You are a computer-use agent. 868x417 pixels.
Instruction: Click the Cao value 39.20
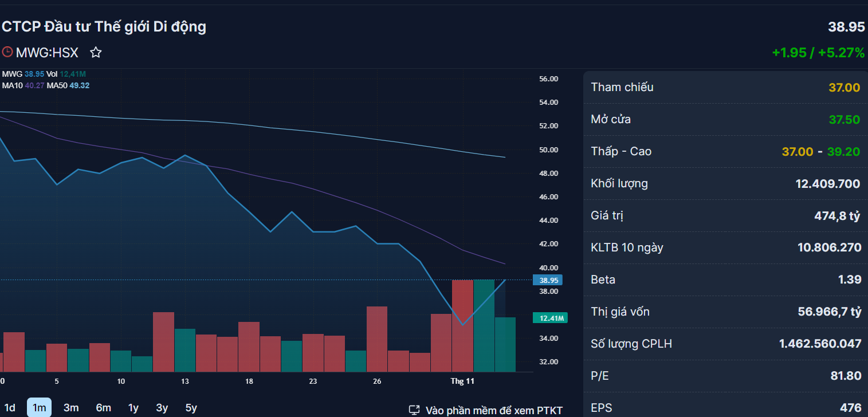(x=845, y=152)
